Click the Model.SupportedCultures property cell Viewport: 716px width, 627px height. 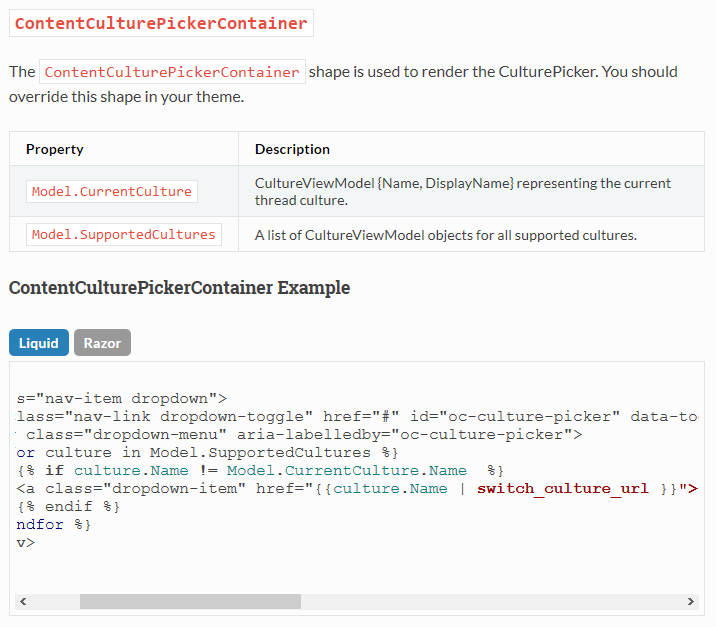point(124,234)
